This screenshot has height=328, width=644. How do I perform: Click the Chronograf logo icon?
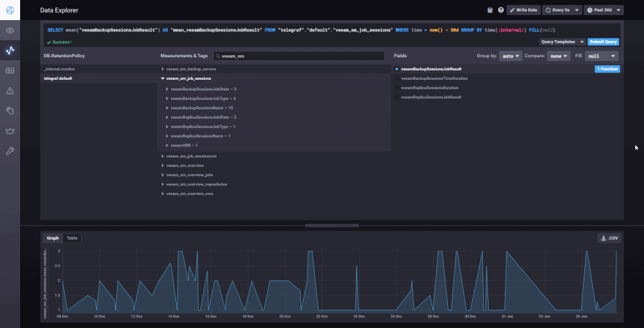[10, 10]
